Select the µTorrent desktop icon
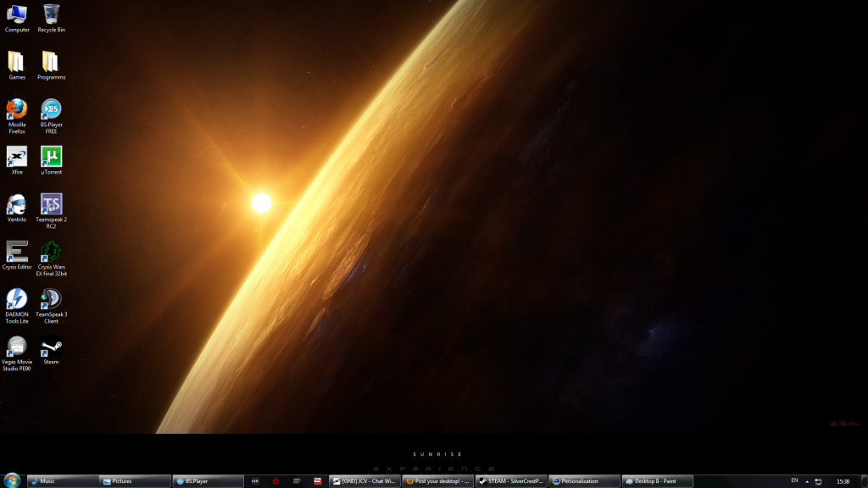 52,158
